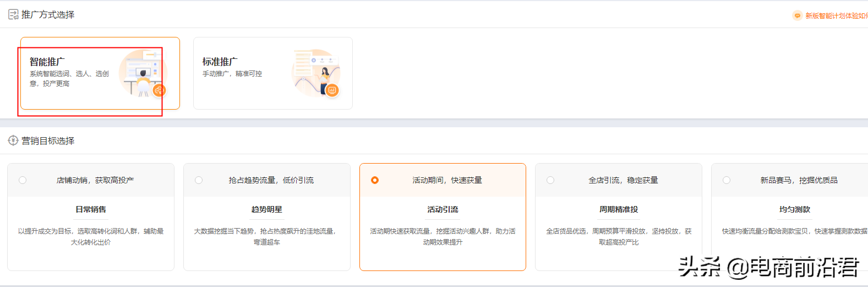This screenshot has width=868, height=287.
Task: Select 全店引流，稳定获量 radio button
Action: point(550,180)
